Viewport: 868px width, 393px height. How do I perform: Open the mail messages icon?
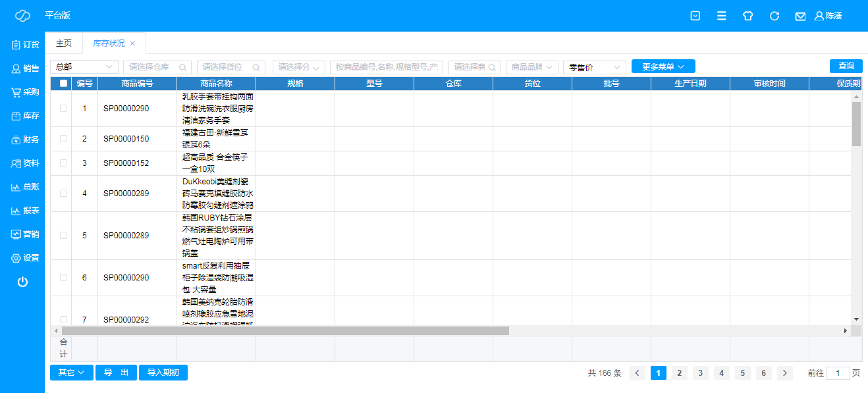(x=800, y=16)
